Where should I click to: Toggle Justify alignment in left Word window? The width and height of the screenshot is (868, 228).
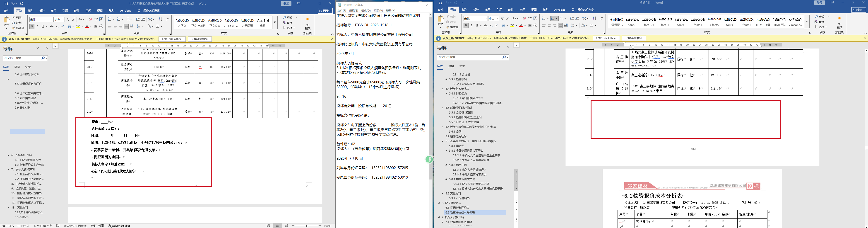click(126, 26)
